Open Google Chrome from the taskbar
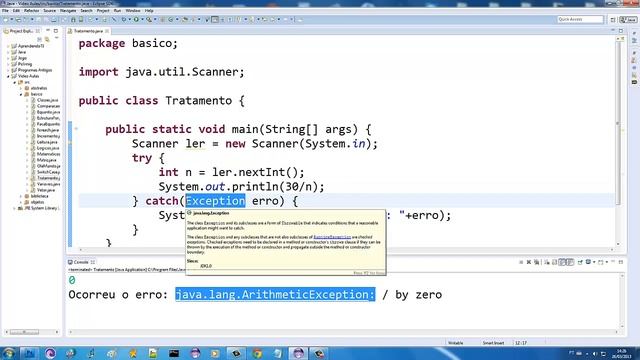 (257, 353)
